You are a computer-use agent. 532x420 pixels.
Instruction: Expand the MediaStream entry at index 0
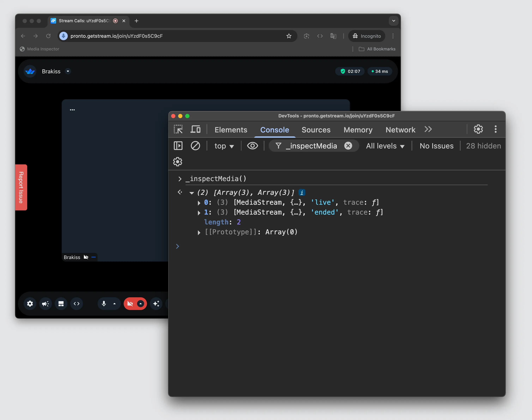[199, 203]
